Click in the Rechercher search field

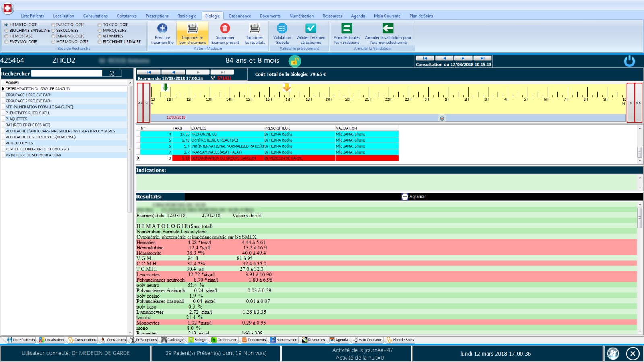(x=67, y=73)
